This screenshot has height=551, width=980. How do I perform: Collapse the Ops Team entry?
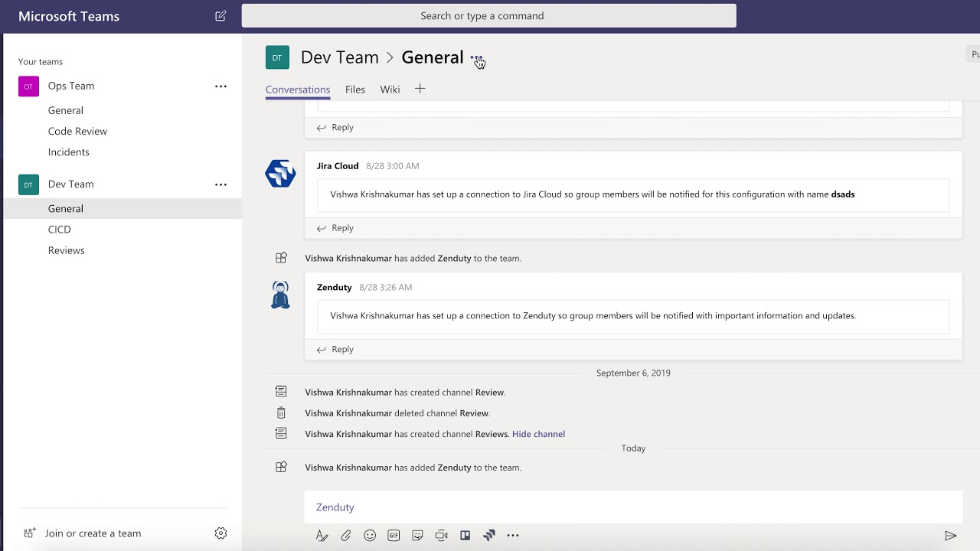(x=71, y=86)
